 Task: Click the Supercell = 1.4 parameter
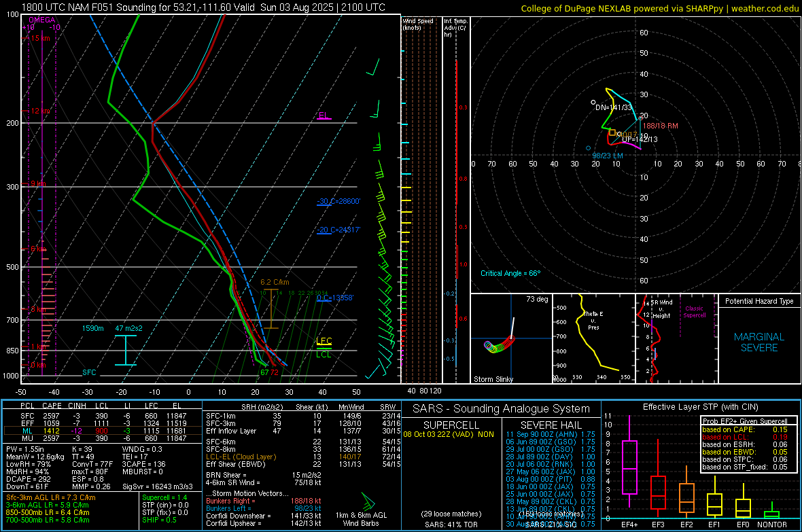[x=164, y=497]
